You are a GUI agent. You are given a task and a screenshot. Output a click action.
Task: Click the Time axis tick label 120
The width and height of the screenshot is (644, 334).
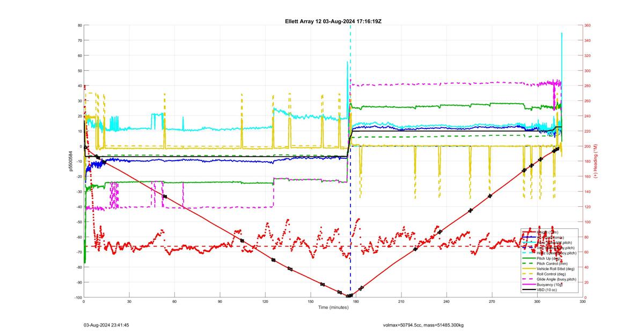pyautogui.click(x=265, y=302)
